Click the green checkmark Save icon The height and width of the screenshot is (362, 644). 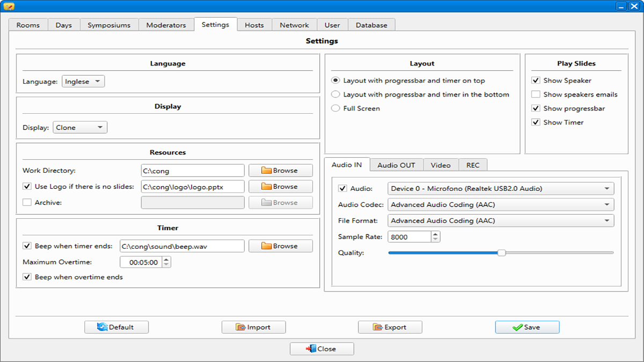pyautogui.click(x=517, y=327)
